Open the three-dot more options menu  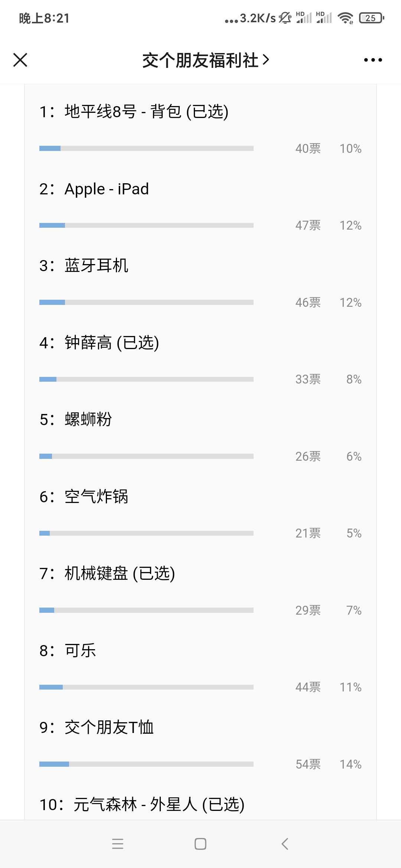[373, 60]
